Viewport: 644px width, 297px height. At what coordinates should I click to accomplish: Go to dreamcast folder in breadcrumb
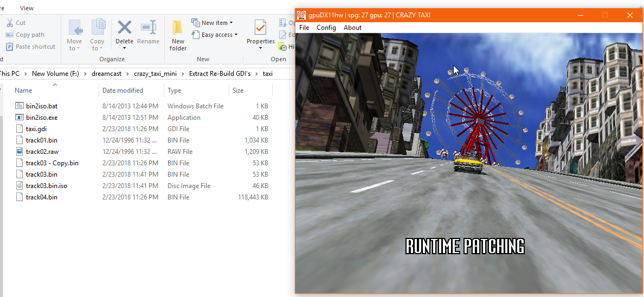[106, 74]
